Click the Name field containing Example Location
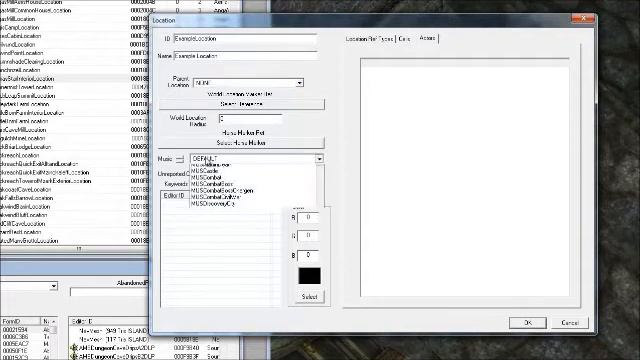 [246, 56]
